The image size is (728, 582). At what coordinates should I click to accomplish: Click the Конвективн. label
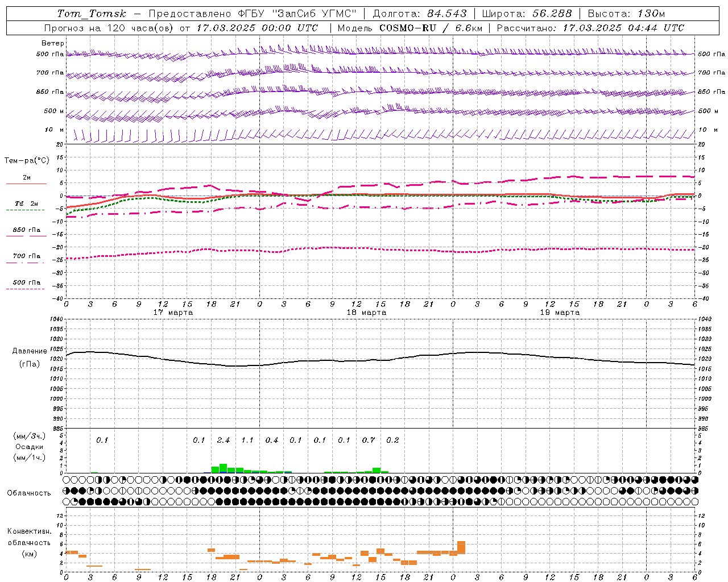click(x=30, y=531)
